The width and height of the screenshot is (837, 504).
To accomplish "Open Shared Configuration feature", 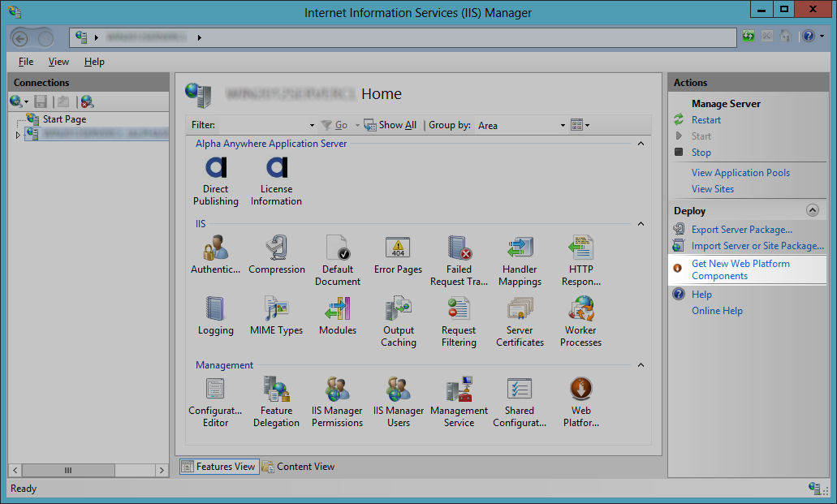I will click(x=520, y=402).
